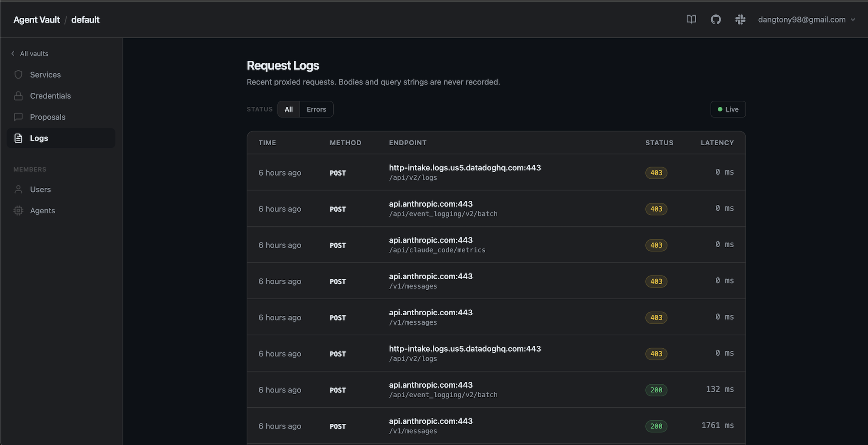
Task: Expand the first datadoghq log entry
Action: pyautogui.click(x=464, y=172)
